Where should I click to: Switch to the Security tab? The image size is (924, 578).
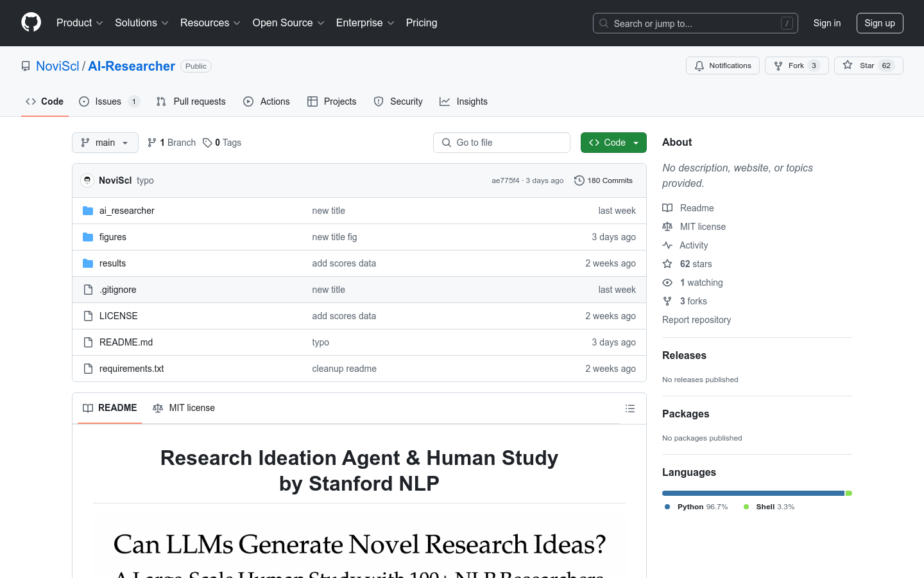[x=398, y=101]
